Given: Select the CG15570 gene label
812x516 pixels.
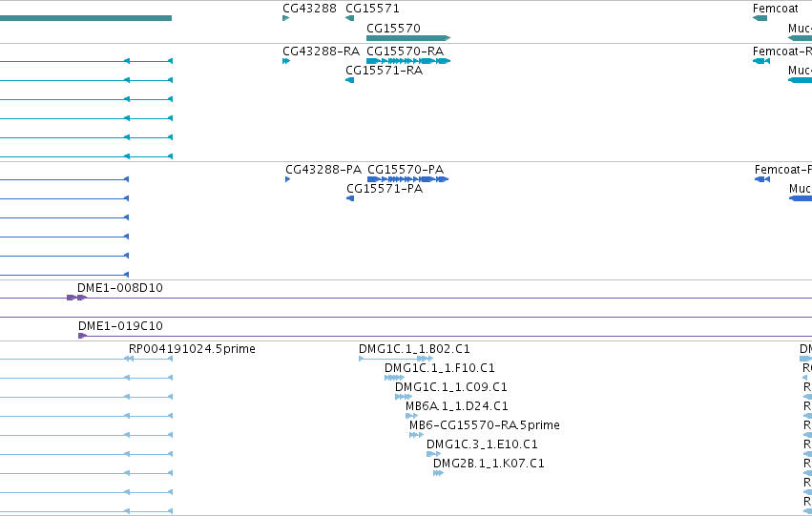Looking at the screenshot, I should 393,28.
